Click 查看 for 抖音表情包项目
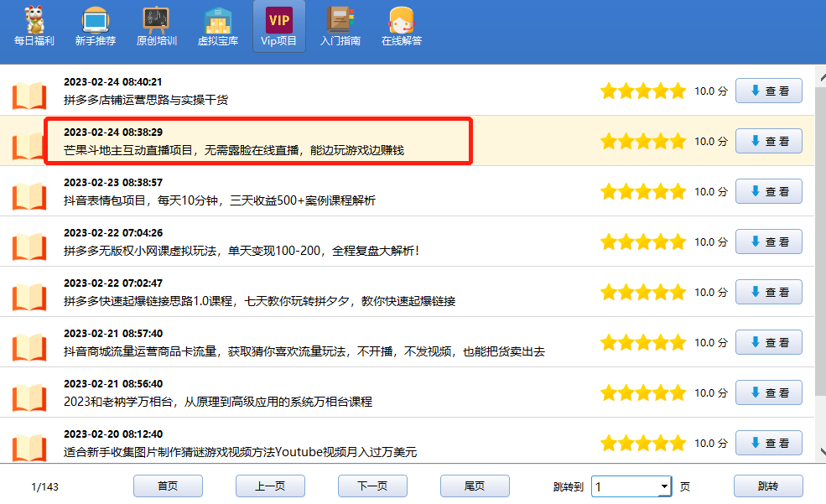The height and width of the screenshot is (504, 826). pos(769,191)
